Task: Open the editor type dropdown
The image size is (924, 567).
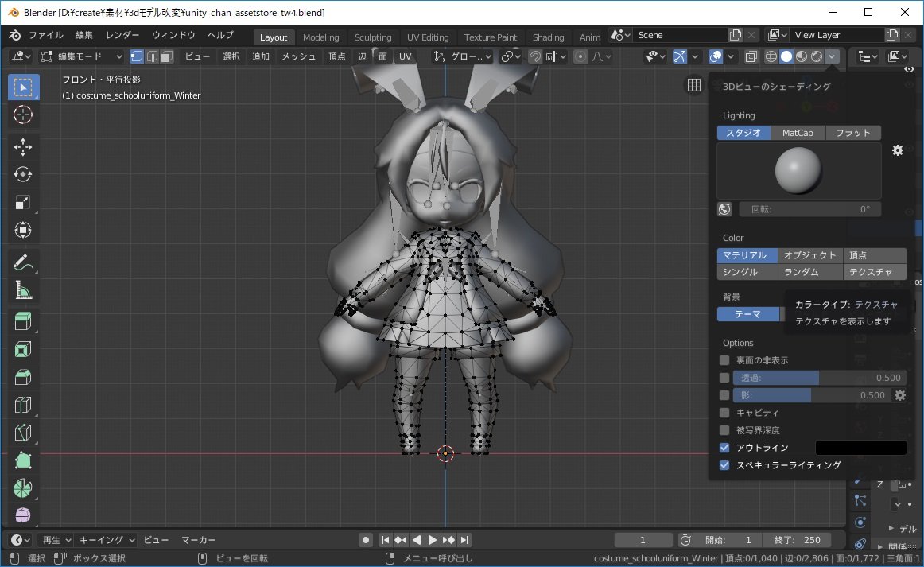Action: click(x=21, y=56)
